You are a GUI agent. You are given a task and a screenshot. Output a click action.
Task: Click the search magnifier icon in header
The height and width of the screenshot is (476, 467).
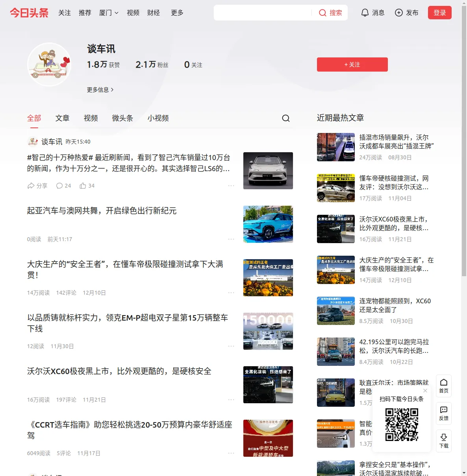[x=322, y=13]
